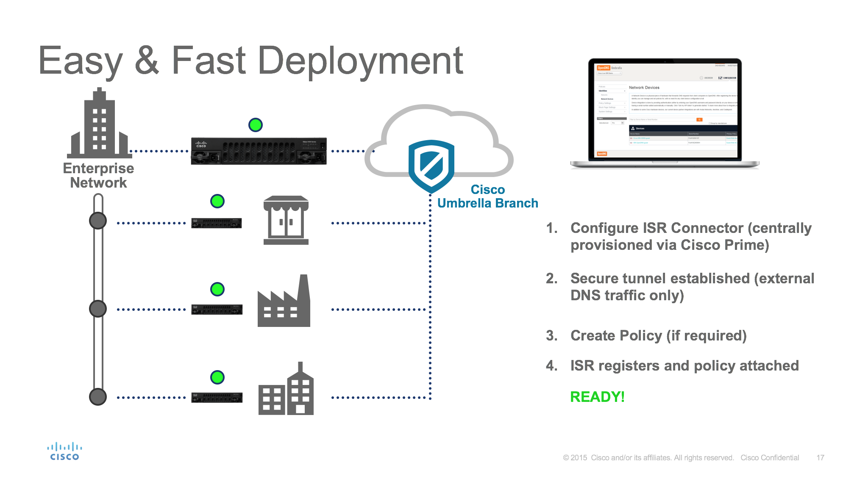Click top grey node on enterprise network line
Screen dimensions: 868x487
pos(98,221)
